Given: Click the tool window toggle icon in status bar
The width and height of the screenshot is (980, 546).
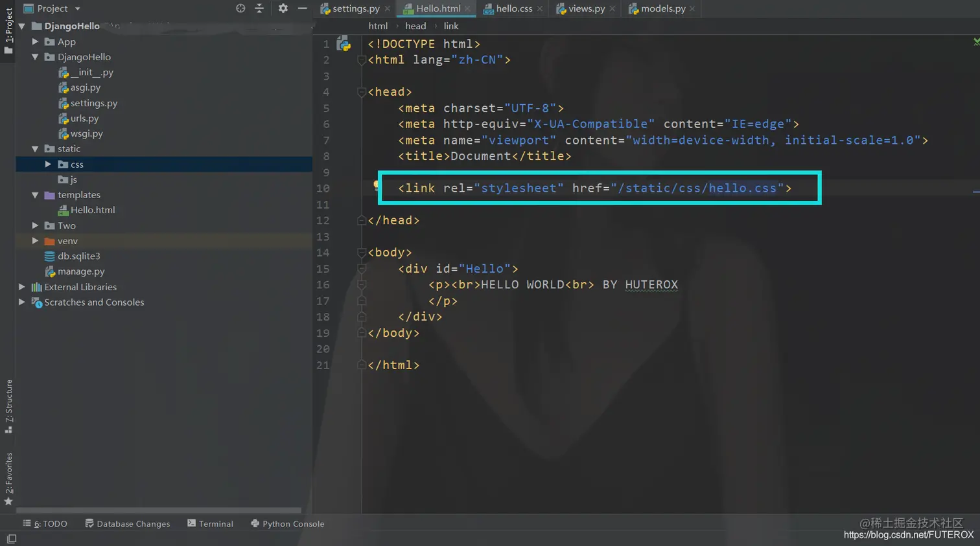Looking at the screenshot, I should tap(11, 539).
